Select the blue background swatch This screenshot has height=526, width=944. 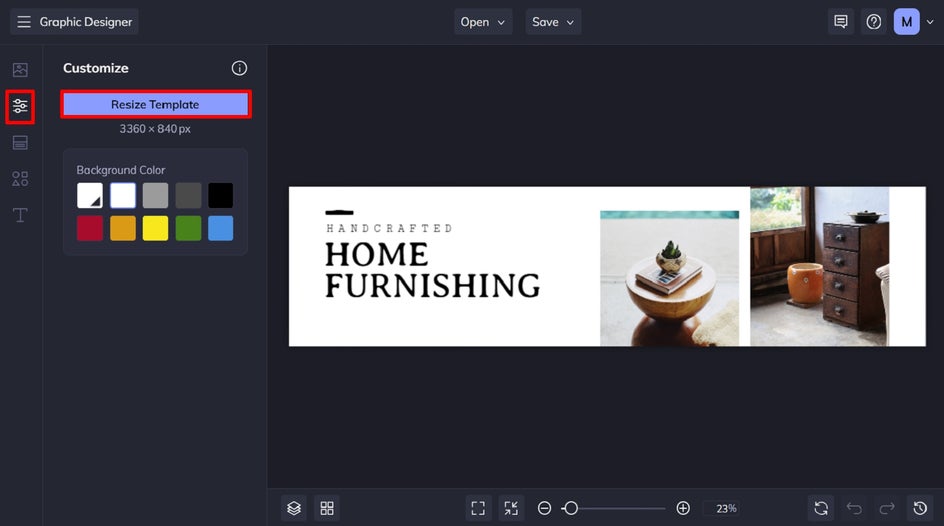pyautogui.click(x=220, y=228)
